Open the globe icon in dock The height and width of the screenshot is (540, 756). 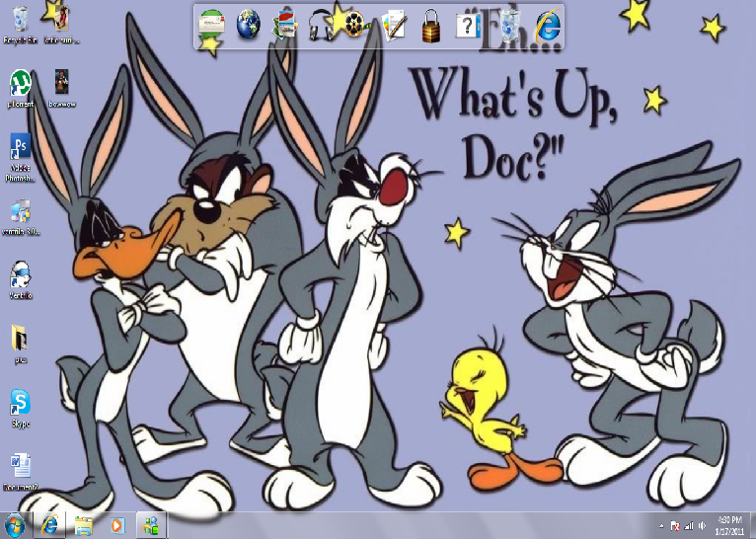tap(249, 24)
